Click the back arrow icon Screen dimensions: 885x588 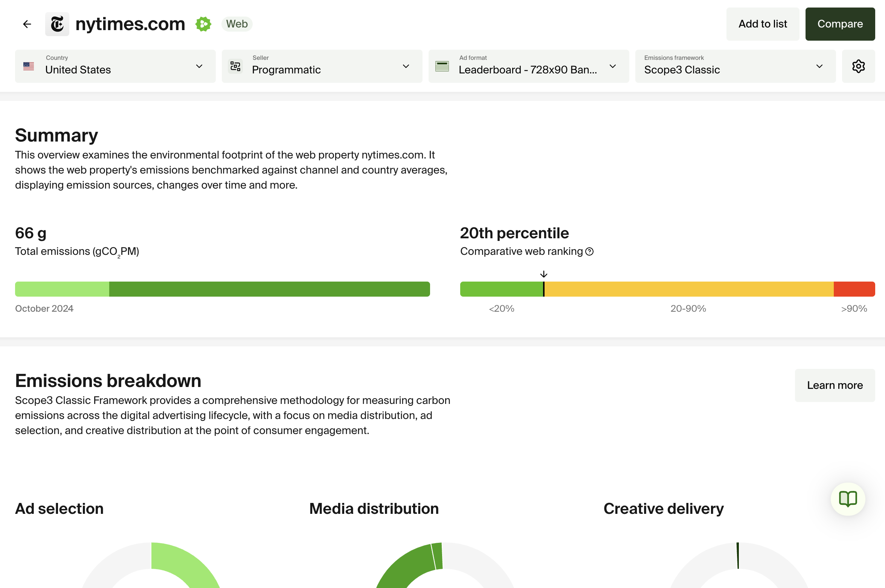point(27,24)
